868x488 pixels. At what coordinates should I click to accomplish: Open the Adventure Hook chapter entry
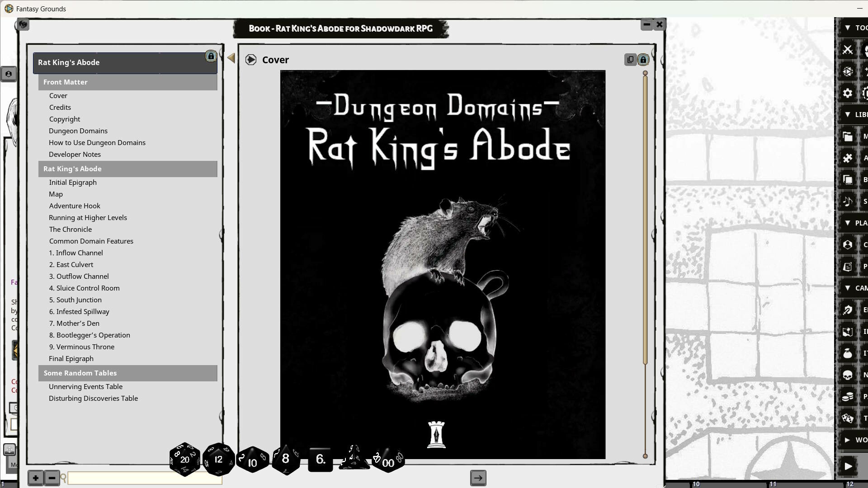pos(75,206)
